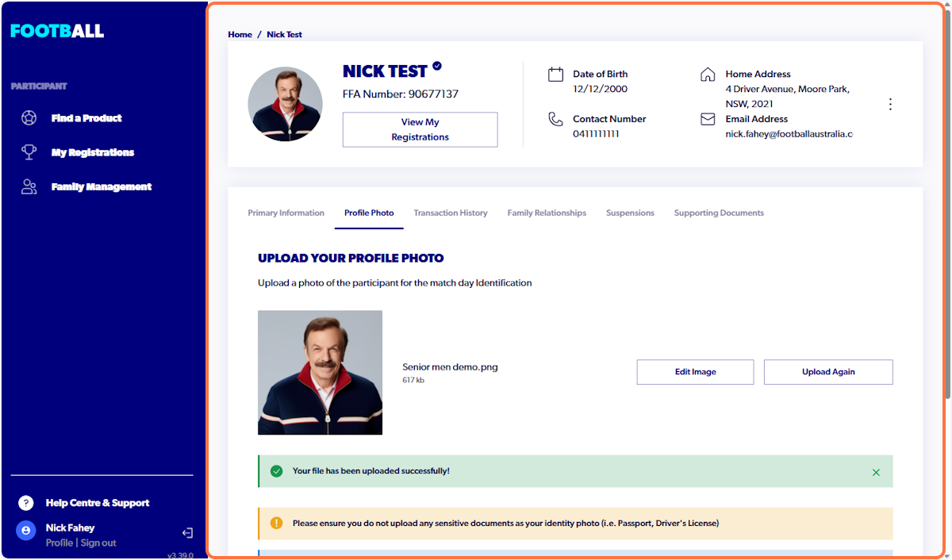Click the question mark Help Centre icon

pyautogui.click(x=26, y=503)
